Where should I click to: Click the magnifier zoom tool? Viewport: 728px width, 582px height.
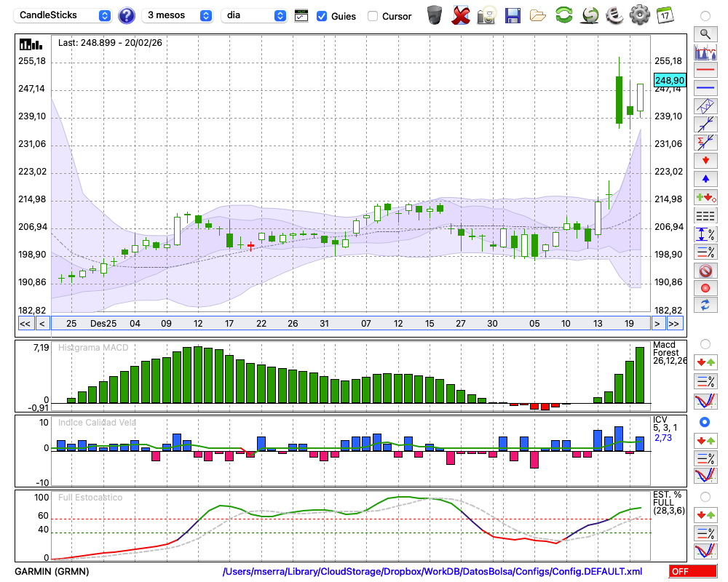[705, 33]
